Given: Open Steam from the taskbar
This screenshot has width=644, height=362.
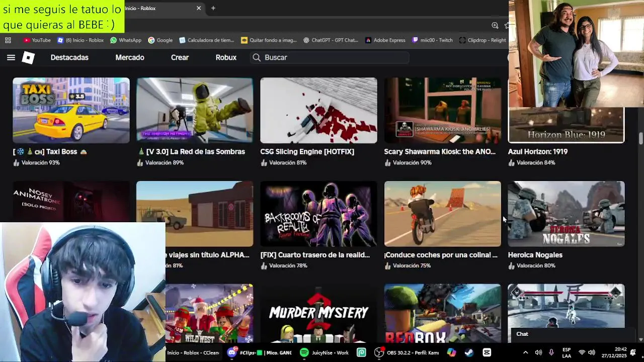Looking at the screenshot, I should (469, 352).
